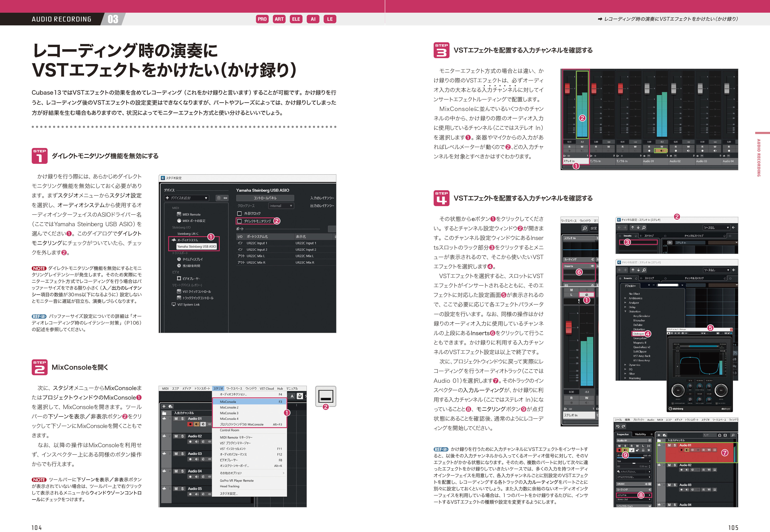The width and height of the screenshot is (770, 532).
Task: Choose プロジェクトウィンドウの MixConsole
Action: pos(250,424)
